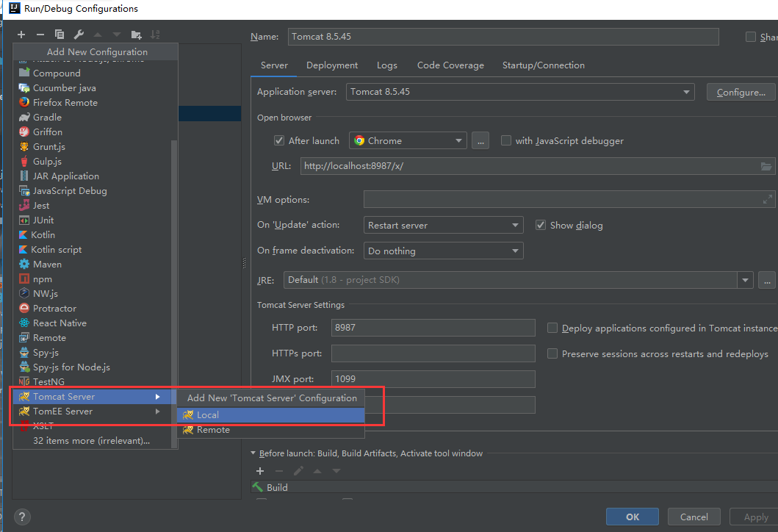Open the Application server dropdown

pyautogui.click(x=520, y=92)
